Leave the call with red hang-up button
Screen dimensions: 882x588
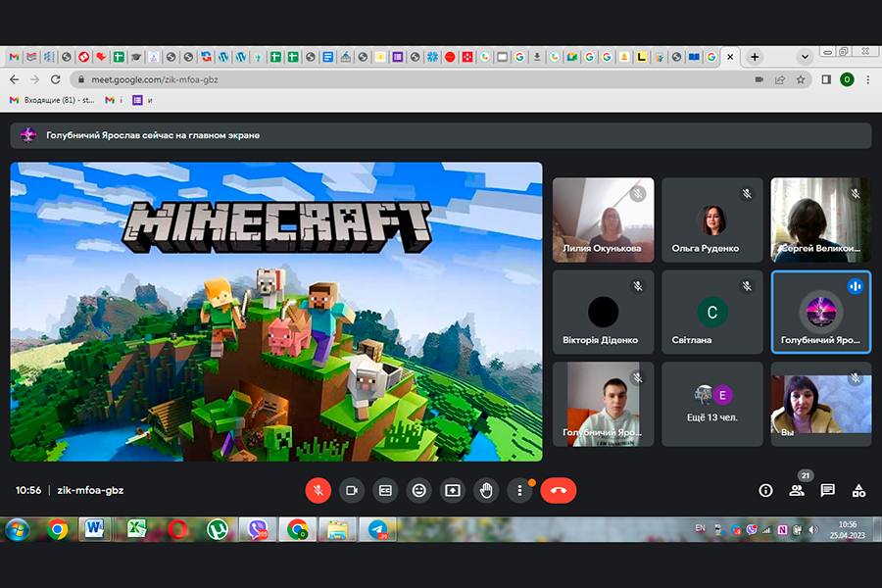tap(558, 490)
